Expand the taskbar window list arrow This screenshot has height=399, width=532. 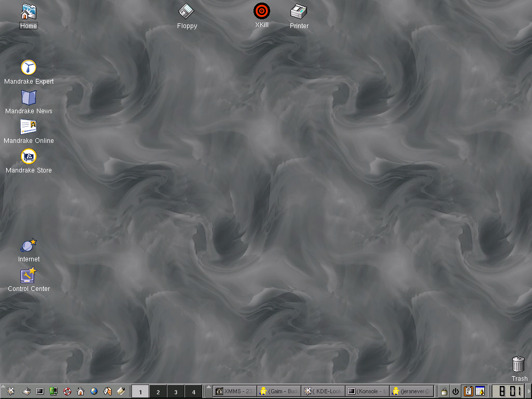tap(209, 387)
